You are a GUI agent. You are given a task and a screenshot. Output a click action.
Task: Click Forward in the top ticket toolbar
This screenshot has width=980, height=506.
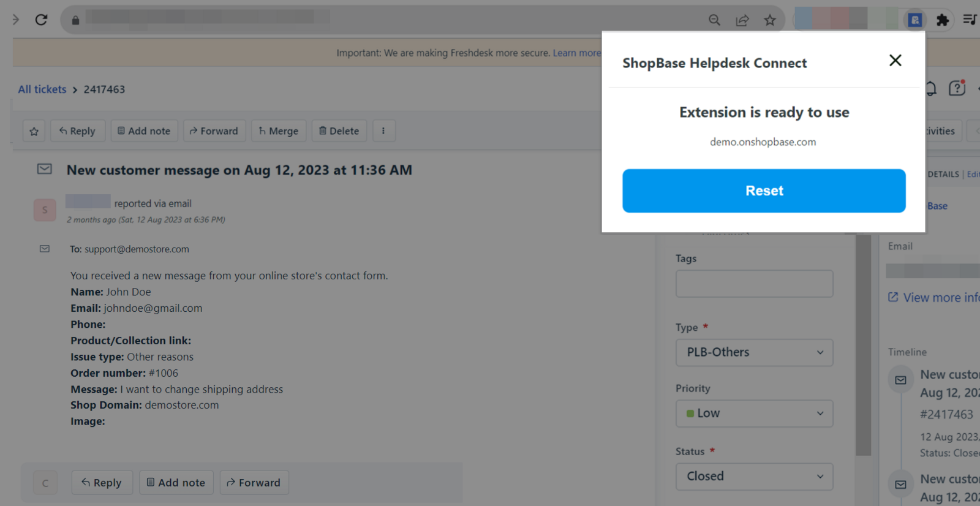[x=214, y=131]
